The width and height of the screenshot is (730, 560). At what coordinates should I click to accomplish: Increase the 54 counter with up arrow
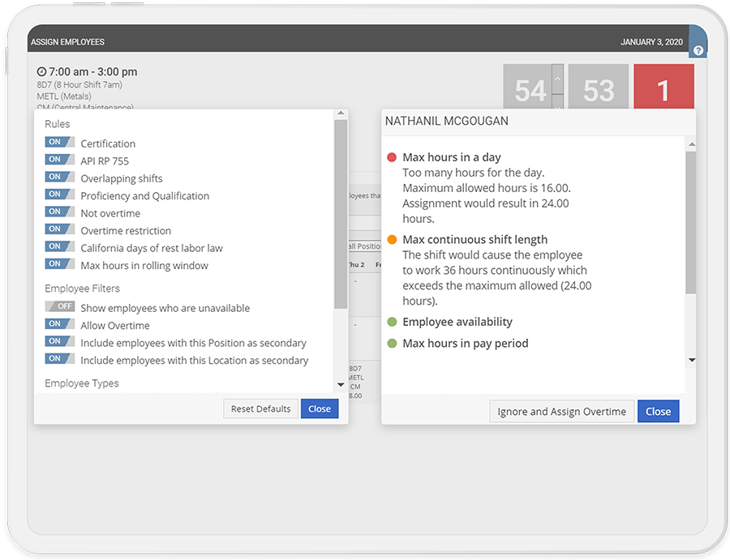click(557, 79)
